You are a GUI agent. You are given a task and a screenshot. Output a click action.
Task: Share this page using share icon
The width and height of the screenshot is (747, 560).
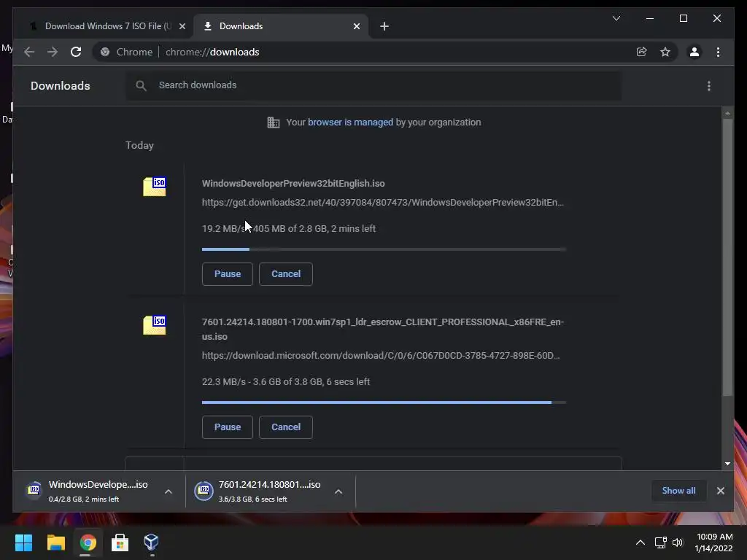pyautogui.click(x=642, y=52)
